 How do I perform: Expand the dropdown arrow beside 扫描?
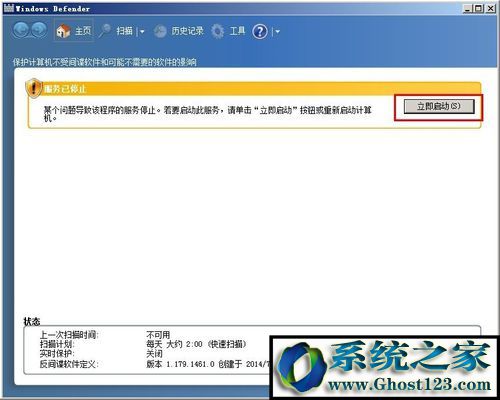[142, 32]
